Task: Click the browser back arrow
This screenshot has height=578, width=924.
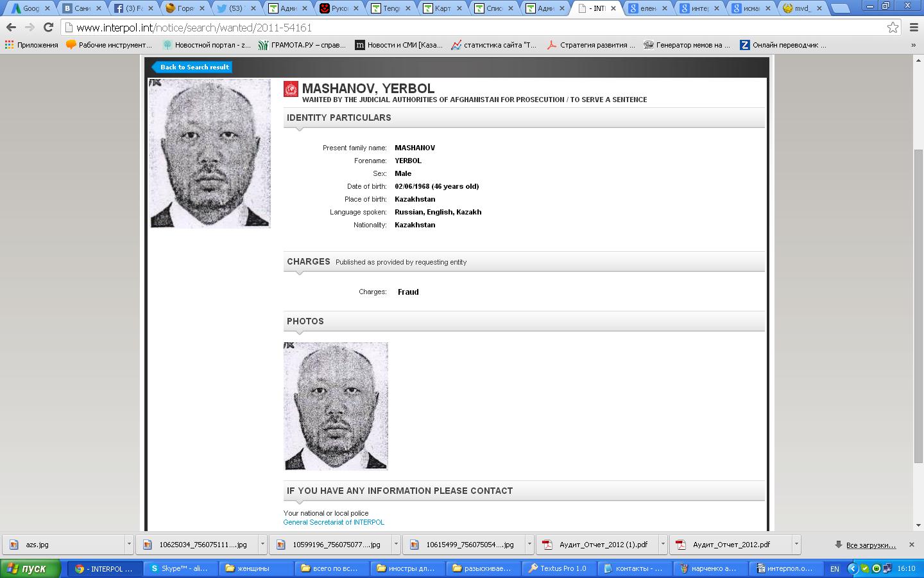Action: click(x=11, y=28)
